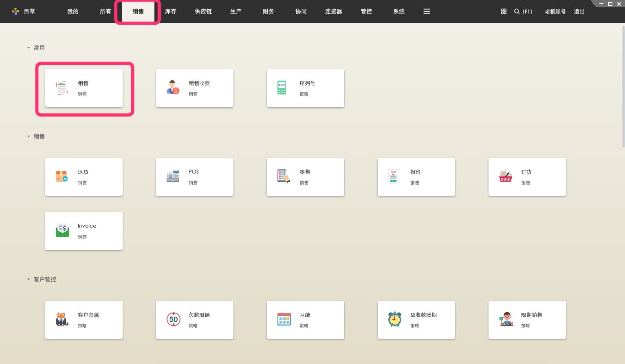Click the 订货 shopping basket icon
The width and height of the screenshot is (625, 364).
(x=505, y=177)
